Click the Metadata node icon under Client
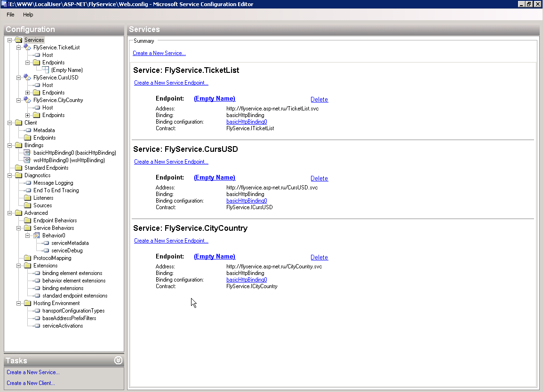543x392 pixels. [x=29, y=131]
